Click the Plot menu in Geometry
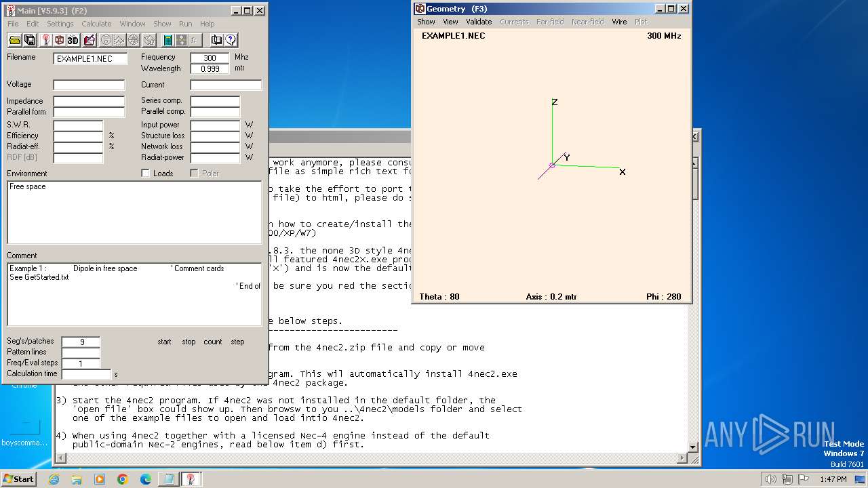Image resolution: width=868 pixels, height=488 pixels. pyautogui.click(x=641, y=22)
